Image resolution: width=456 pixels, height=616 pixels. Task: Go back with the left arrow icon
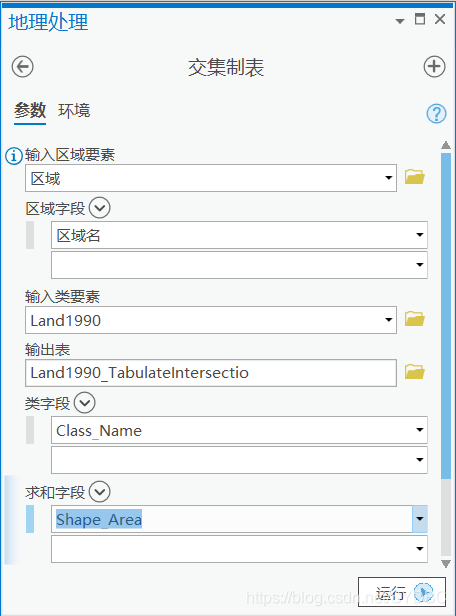[x=22, y=66]
